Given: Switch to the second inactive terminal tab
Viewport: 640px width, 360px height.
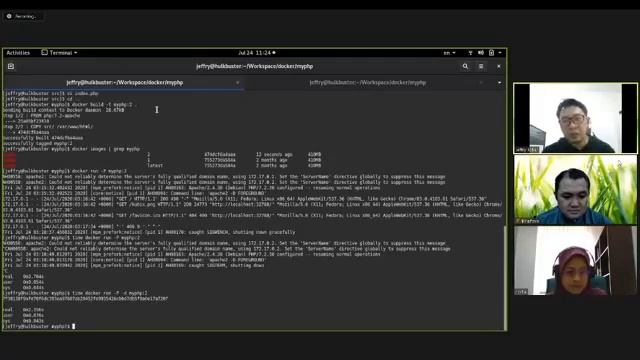Looking at the screenshot, I should pos(367,82).
